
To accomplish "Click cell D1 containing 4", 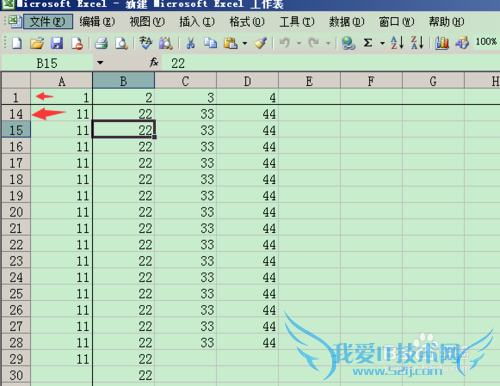I will pyautogui.click(x=247, y=97).
